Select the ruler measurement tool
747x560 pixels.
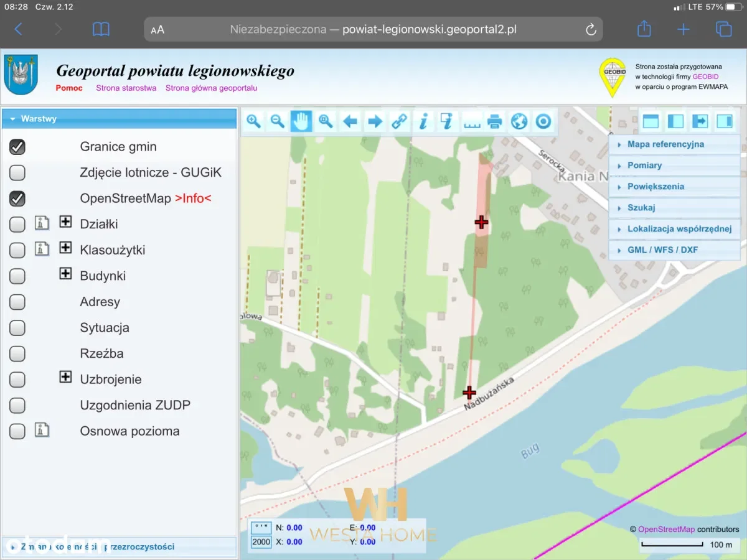tap(472, 121)
